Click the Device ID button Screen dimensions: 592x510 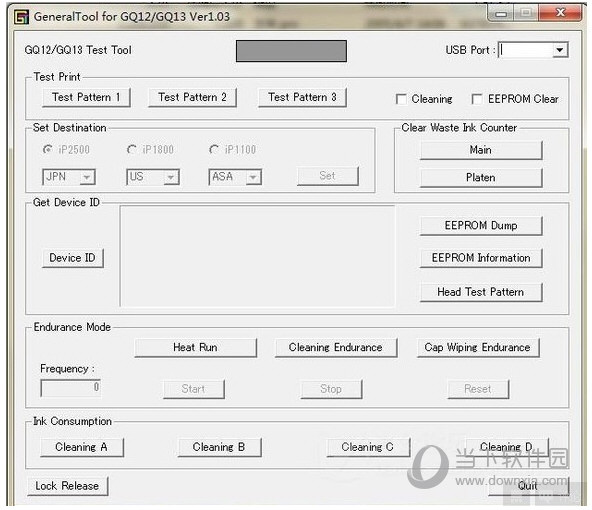(x=72, y=258)
